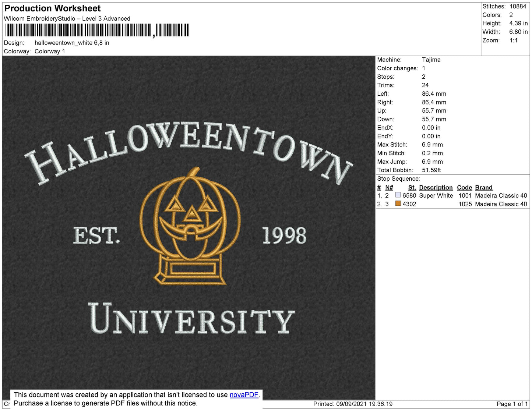Click the stitches count '10884'

click(x=518, y=6)
